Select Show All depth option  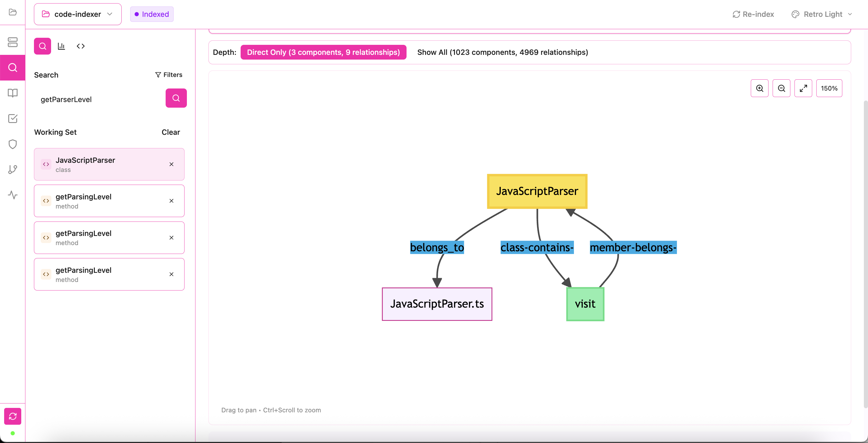coord(502,52)
